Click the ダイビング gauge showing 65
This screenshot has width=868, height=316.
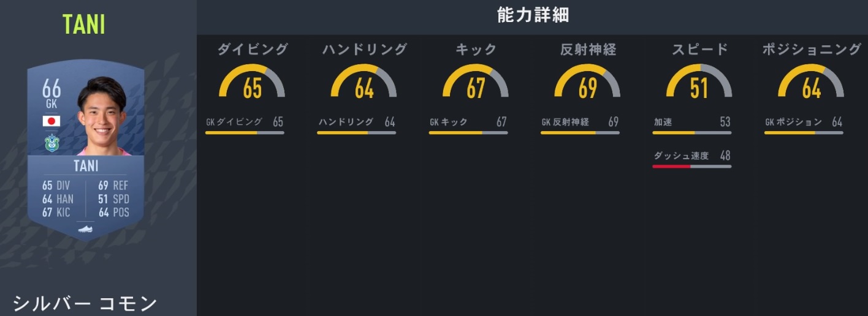252,83
